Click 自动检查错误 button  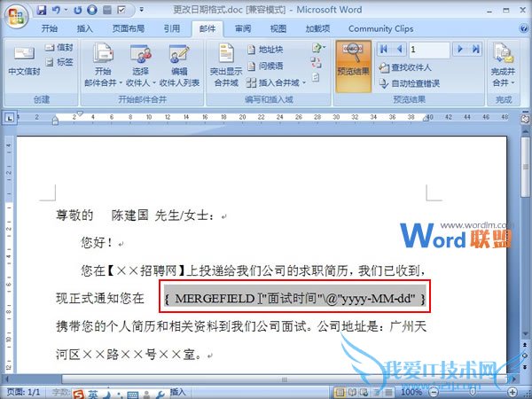coord(409,83)
